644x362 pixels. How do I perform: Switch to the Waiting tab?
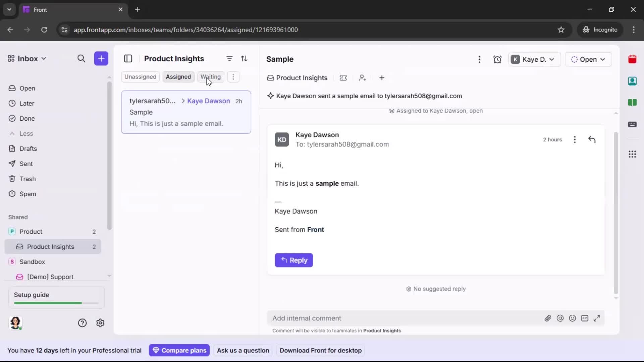tap(210, 77)
